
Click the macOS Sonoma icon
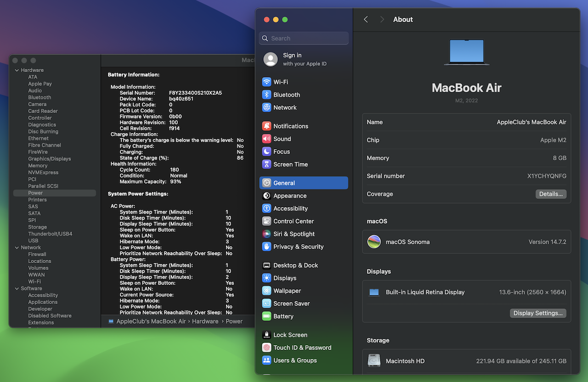pyautogui.click(x=374, y=242)
